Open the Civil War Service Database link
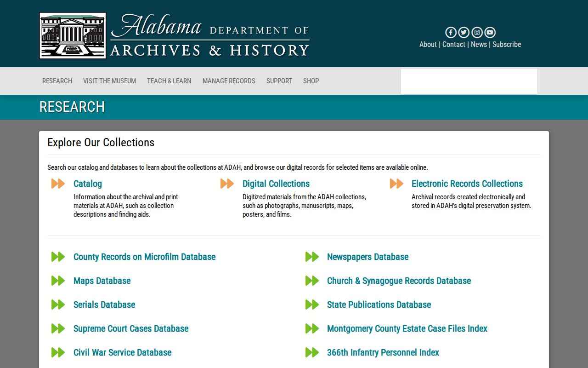Viewport: 588px width, 368px height. [123, 352]
